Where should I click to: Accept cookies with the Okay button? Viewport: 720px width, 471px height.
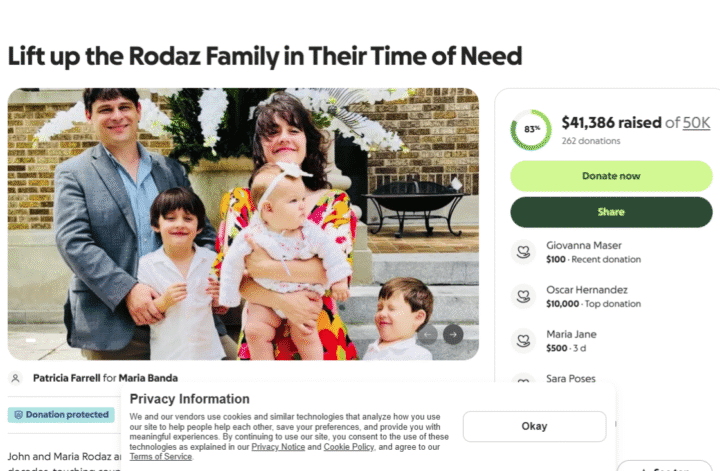click(x=534, y=426)
